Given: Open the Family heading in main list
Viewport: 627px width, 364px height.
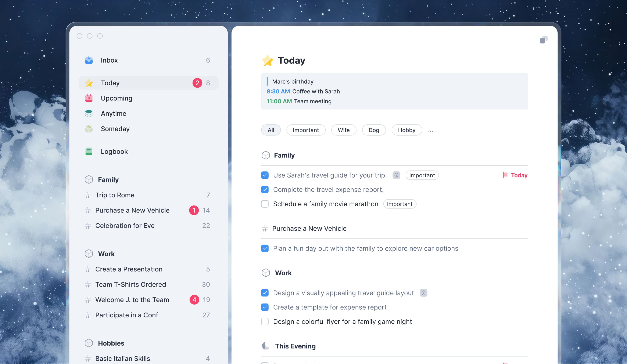Looking at the screenshot, I should (x=284, y=155).
